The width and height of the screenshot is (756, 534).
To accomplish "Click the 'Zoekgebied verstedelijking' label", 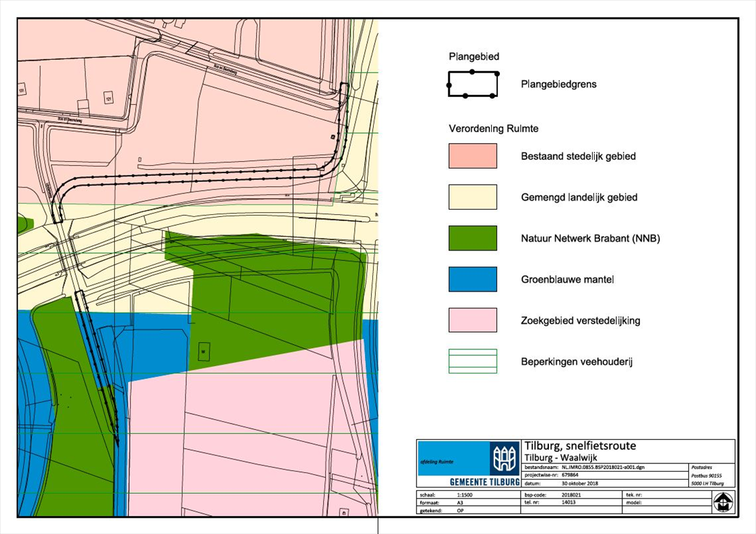I will tap(581, 320).
